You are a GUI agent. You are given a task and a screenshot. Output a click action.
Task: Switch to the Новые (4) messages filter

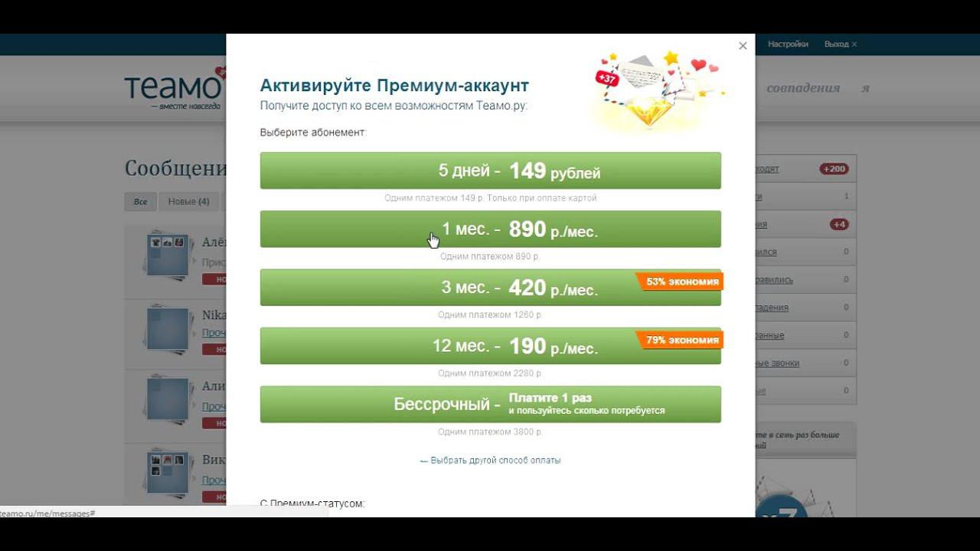188,202
